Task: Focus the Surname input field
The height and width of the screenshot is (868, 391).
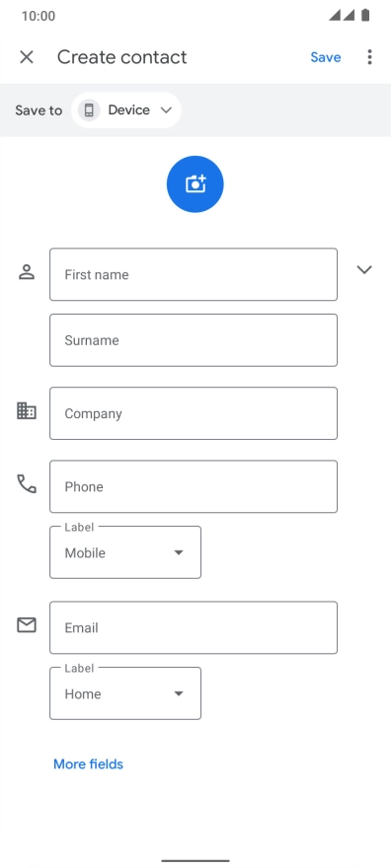Action: (x=194, y=340)
